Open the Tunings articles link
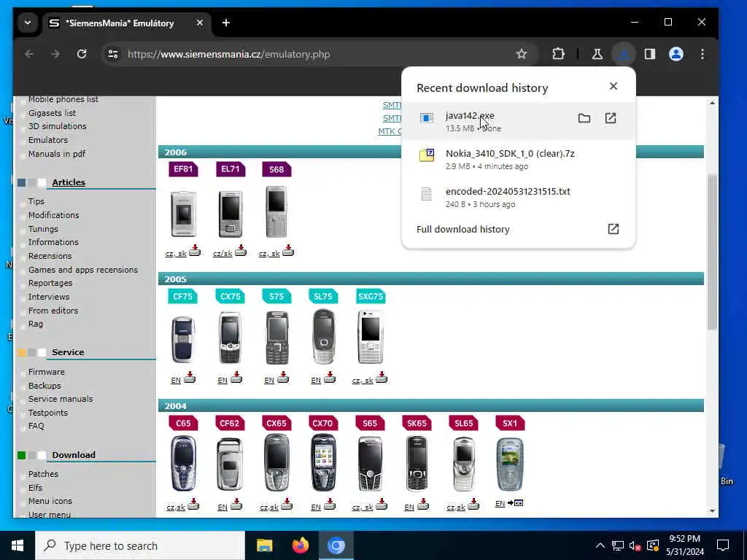The image size is (747, 560). click(43, 229)
